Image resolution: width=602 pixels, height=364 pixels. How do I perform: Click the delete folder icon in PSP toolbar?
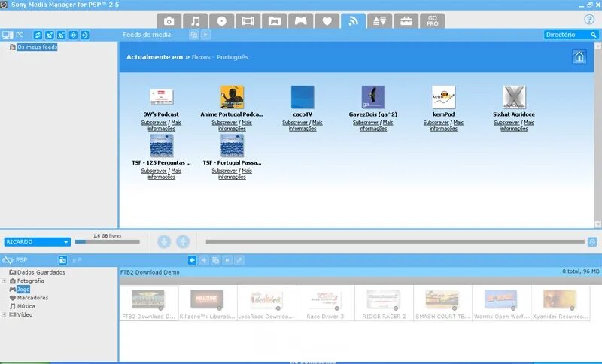pos(62,260)
